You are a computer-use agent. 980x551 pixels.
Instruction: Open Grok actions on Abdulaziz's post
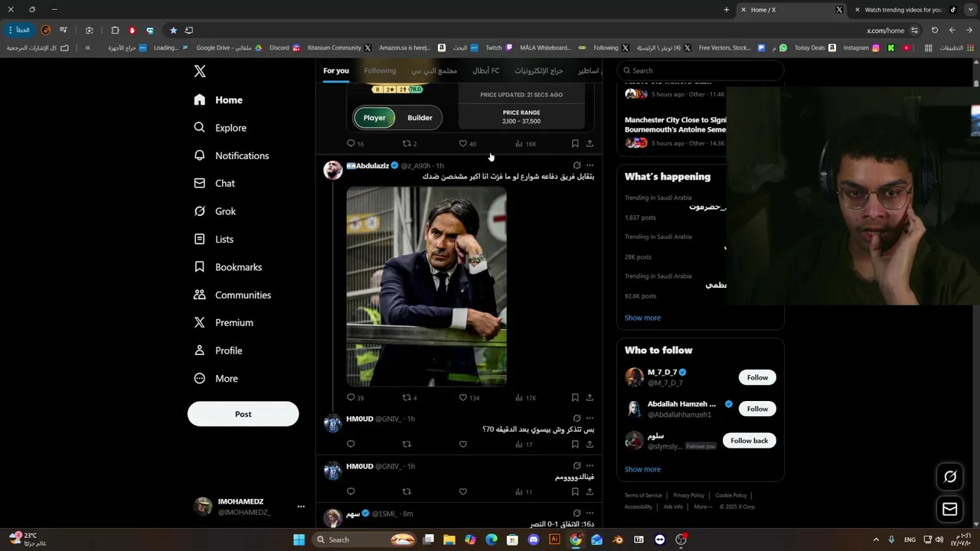coord(577,165)
